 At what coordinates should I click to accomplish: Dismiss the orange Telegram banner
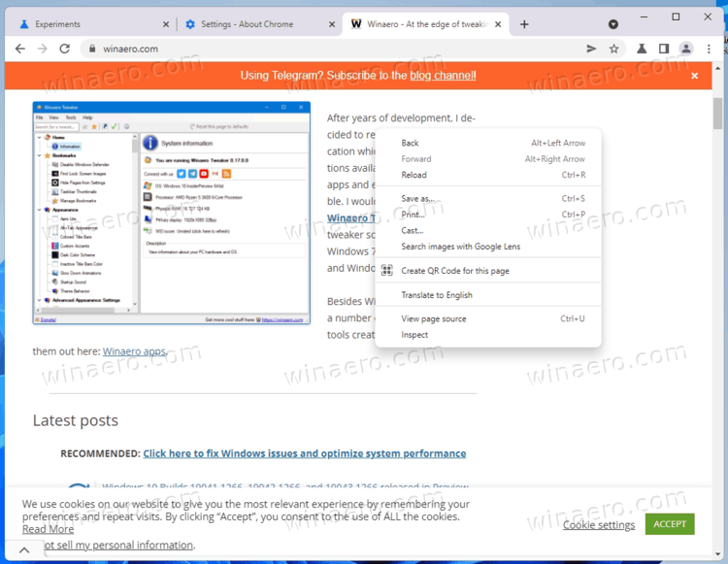click(694, 76)
